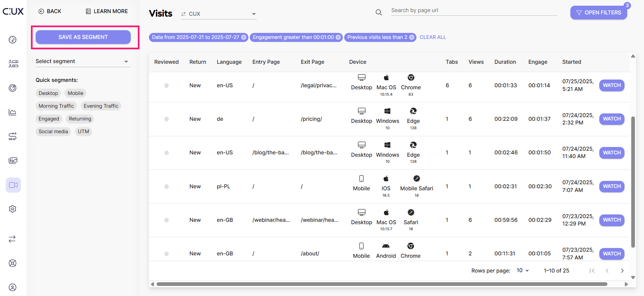Open the help lifebuoy icon in sidebar

(12, 263)
